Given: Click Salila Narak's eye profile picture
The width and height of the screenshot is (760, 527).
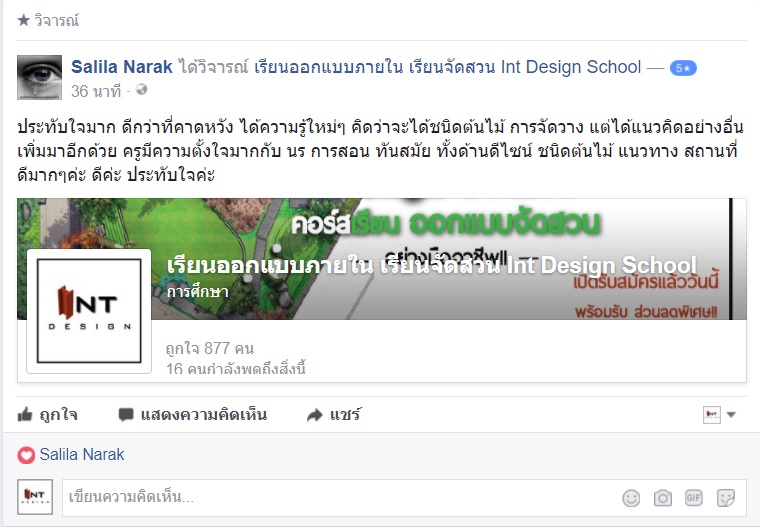Looking at the screenshot, I should coord(40,77).
